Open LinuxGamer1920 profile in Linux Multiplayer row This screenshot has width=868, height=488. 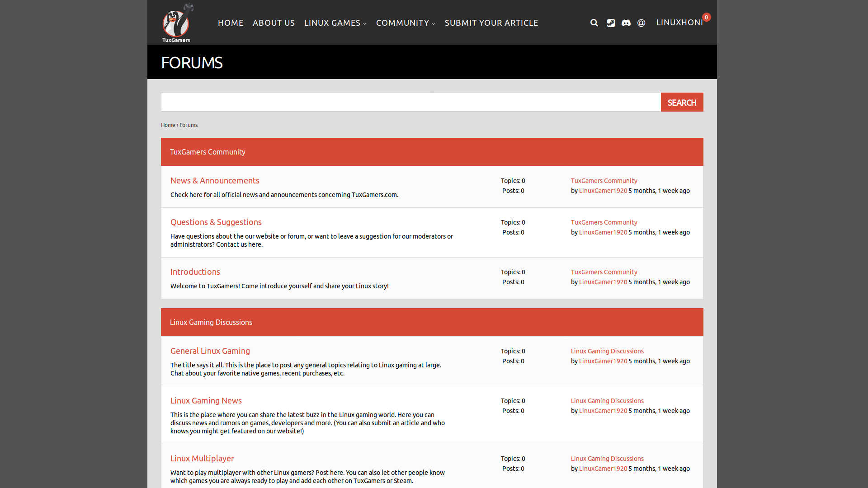pos(603,469)
